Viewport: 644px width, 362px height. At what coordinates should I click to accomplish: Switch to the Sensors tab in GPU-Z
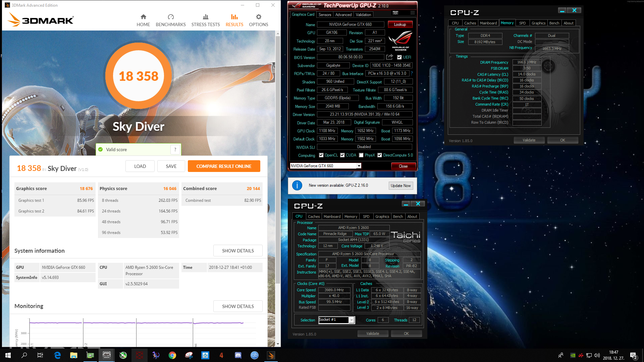(x=325, y=15)
